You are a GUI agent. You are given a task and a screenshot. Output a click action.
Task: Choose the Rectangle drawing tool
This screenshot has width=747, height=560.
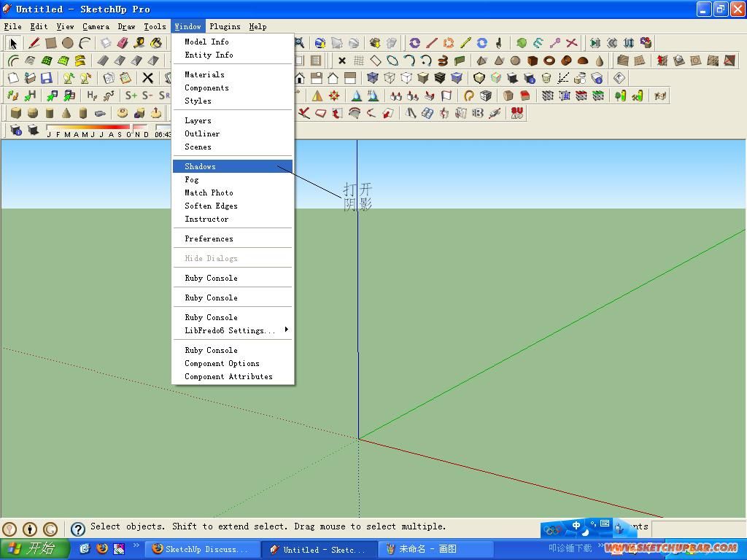51,43
